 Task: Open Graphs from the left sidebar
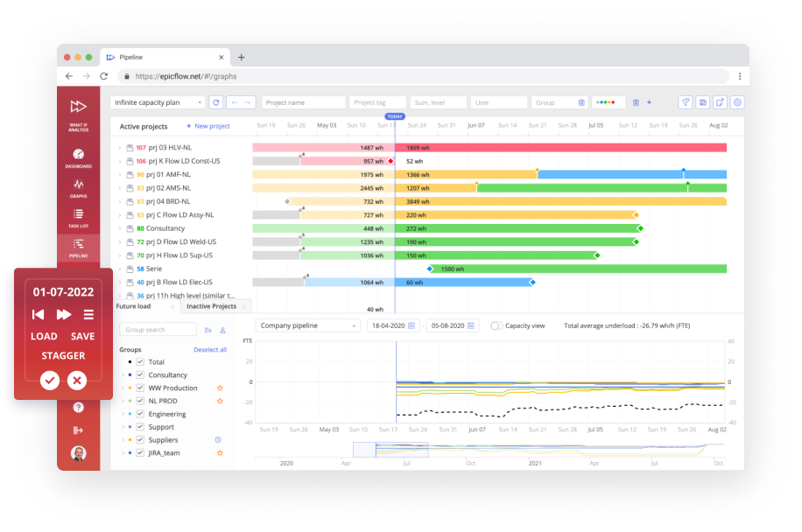[78, 188]
